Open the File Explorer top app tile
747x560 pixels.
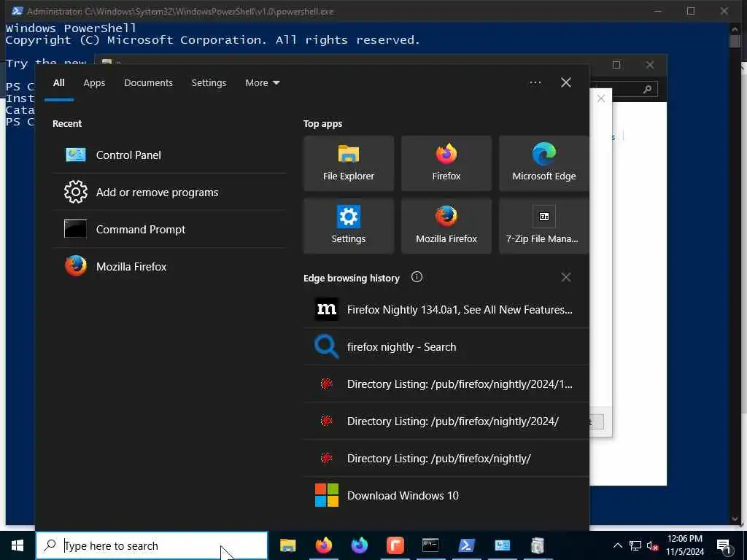(349, 163)
